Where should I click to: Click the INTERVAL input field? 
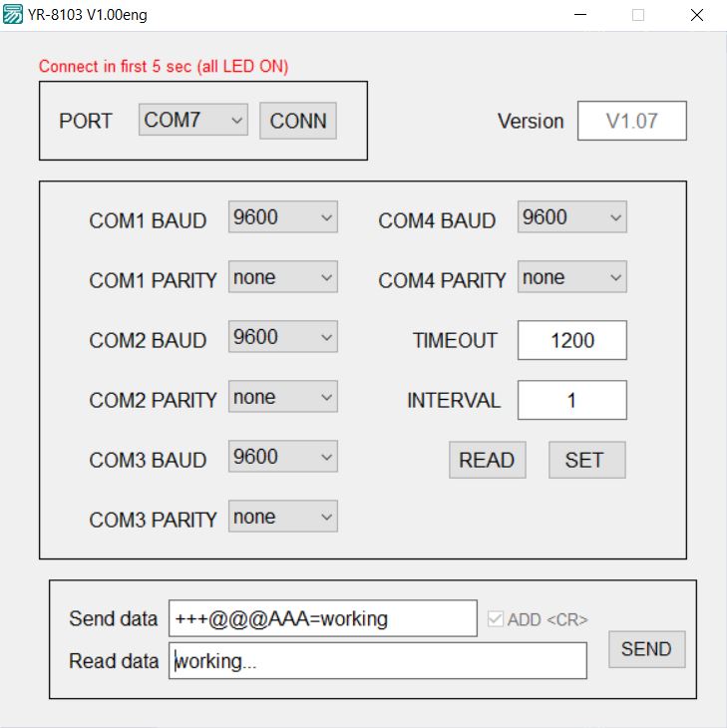point(571,400)
